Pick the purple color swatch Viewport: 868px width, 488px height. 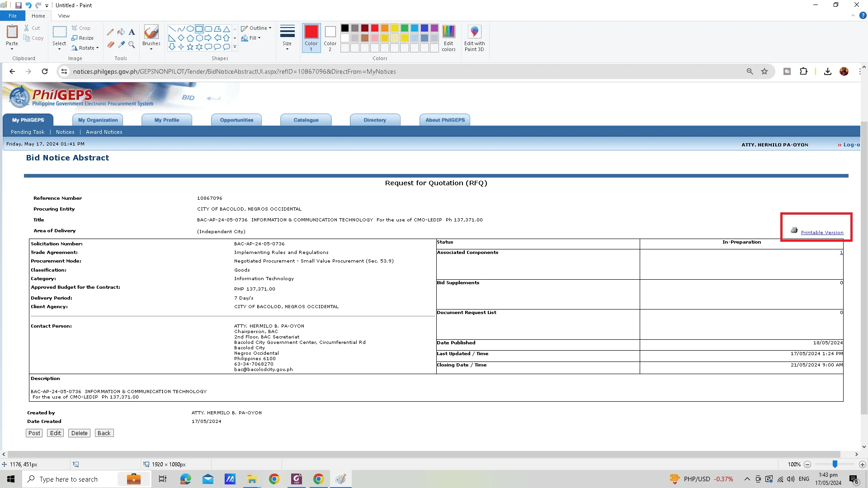434,28
